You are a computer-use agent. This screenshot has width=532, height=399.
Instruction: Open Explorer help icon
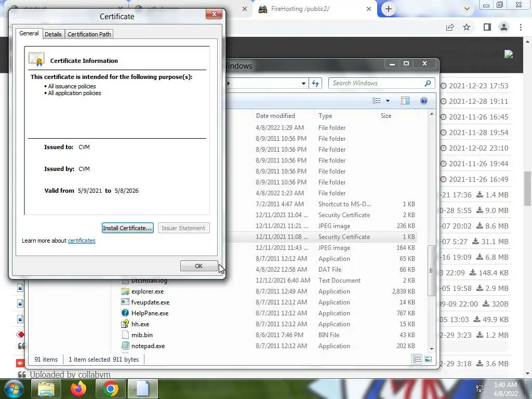424,101
